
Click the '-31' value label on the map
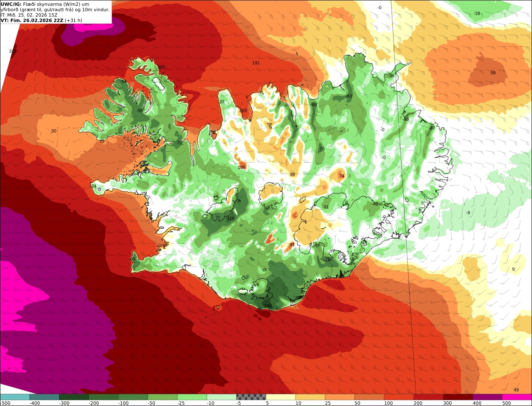(x=325, y=207)
